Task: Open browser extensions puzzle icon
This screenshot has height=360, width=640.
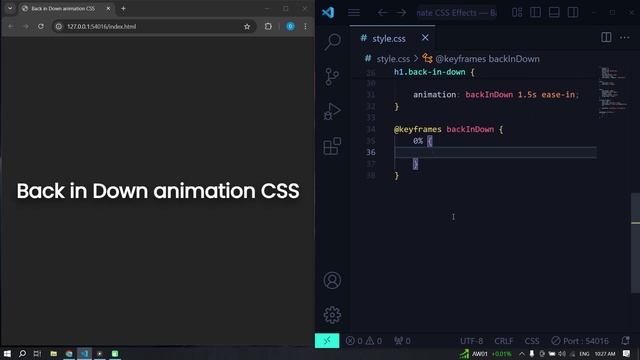Action: point(268,26)
